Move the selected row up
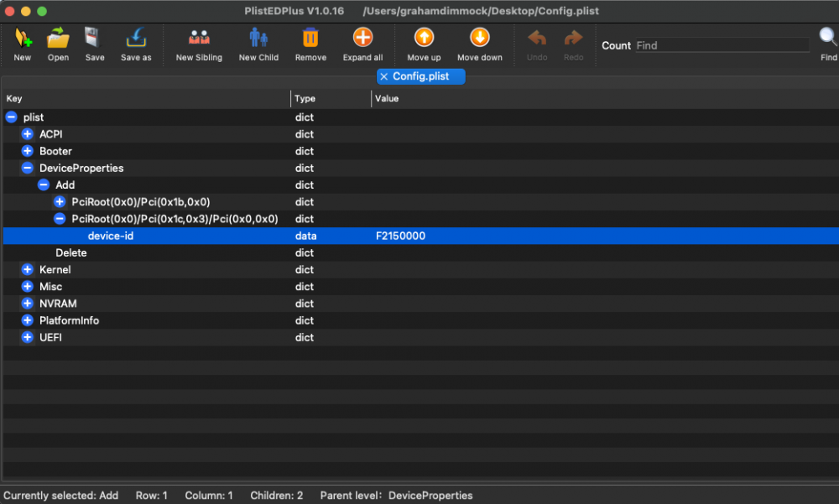 pos(424,38)
